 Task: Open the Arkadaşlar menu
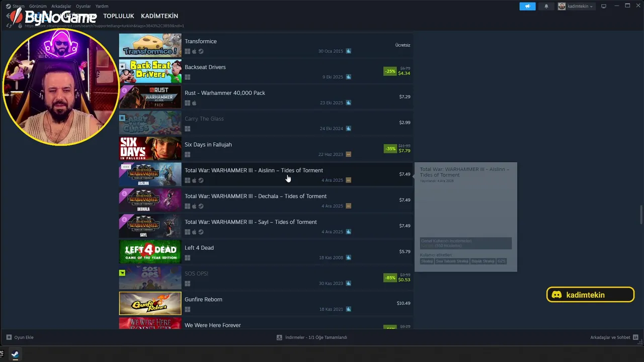[x=61, y=7]
